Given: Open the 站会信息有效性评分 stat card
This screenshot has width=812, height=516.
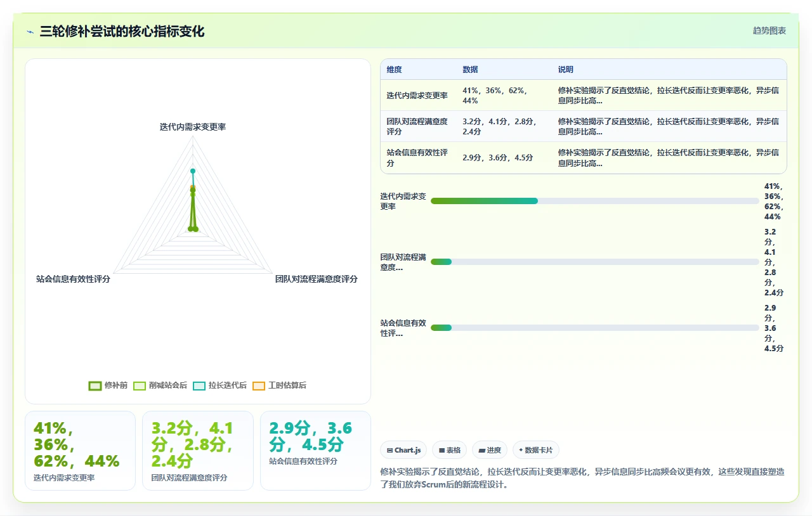Looking at the screenshot, I should pyautogui.click(x=315, y=451).
